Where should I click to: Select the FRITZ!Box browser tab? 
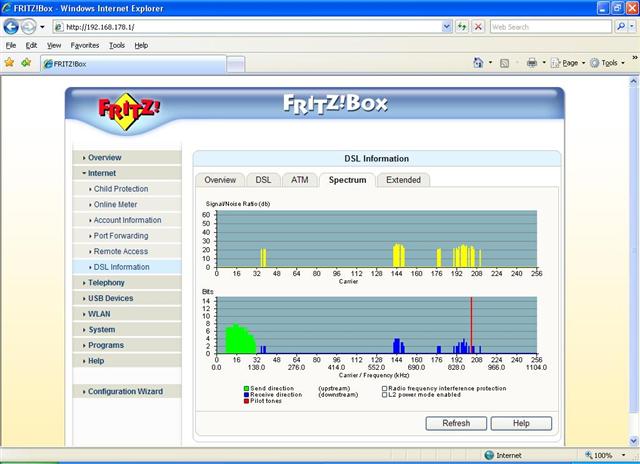coord(133,64)
